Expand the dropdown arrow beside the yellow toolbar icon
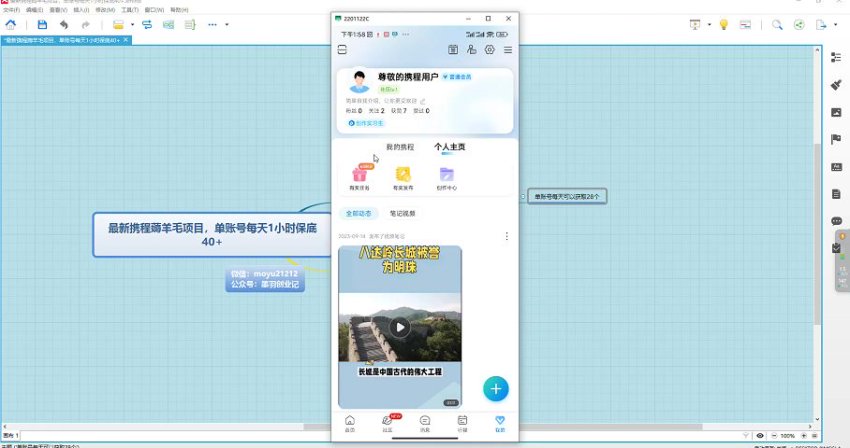Screen dimensions: 850x448 [x=132, y=24]
